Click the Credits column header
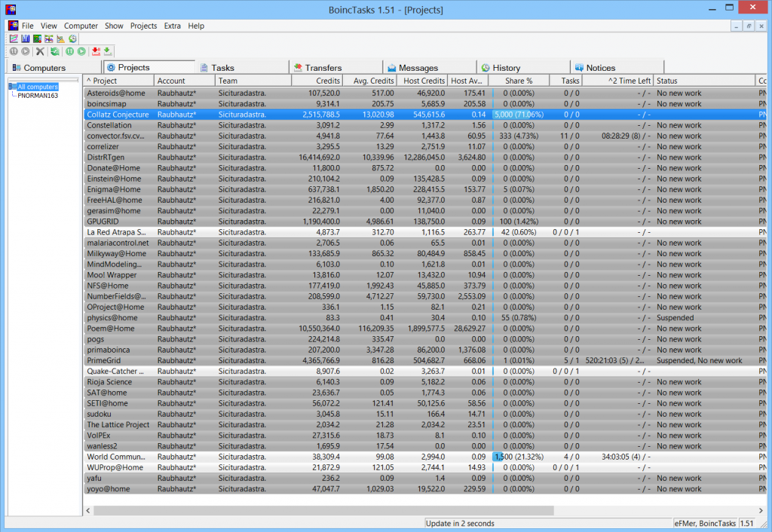Image resolution: width=772 pixels, height=532 pixels. pos(317,81)
